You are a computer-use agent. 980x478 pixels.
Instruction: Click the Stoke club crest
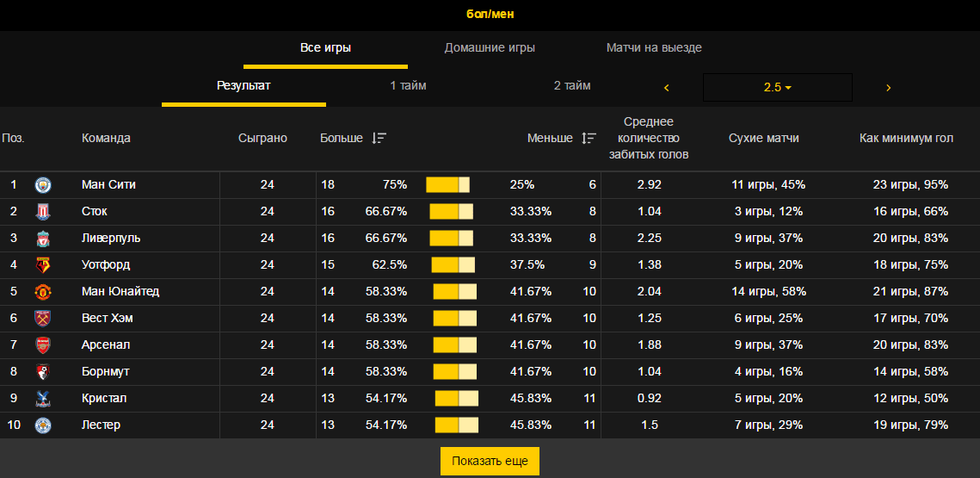click(43, 212)
